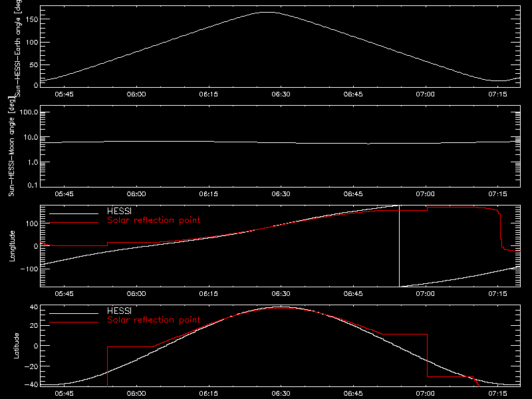Image resolution: width=532 pixels, height=399 pixels.
Task: Click 06:15 time label under Longitude plot
Action: 209,293
